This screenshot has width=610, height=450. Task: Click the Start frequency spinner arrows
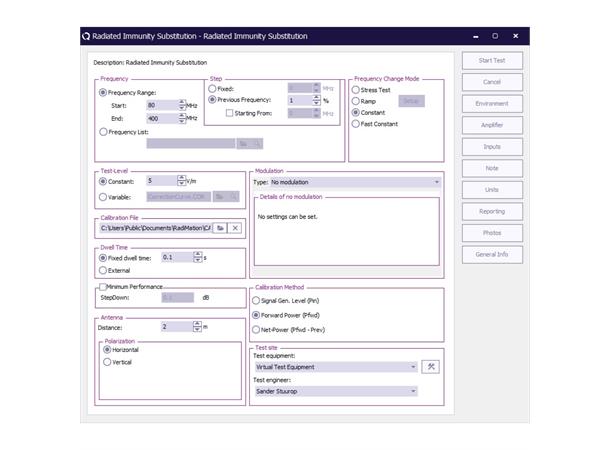(182, 104)
